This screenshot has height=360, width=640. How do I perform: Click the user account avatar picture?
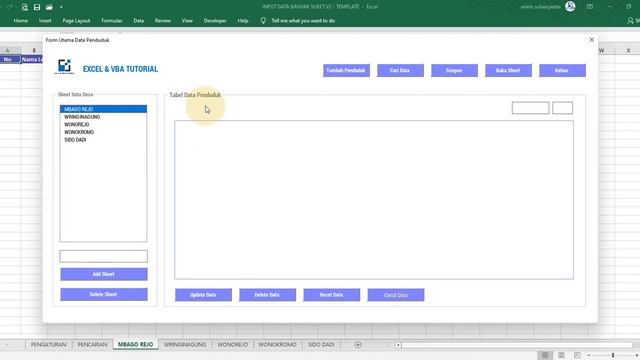click(570, 6)
